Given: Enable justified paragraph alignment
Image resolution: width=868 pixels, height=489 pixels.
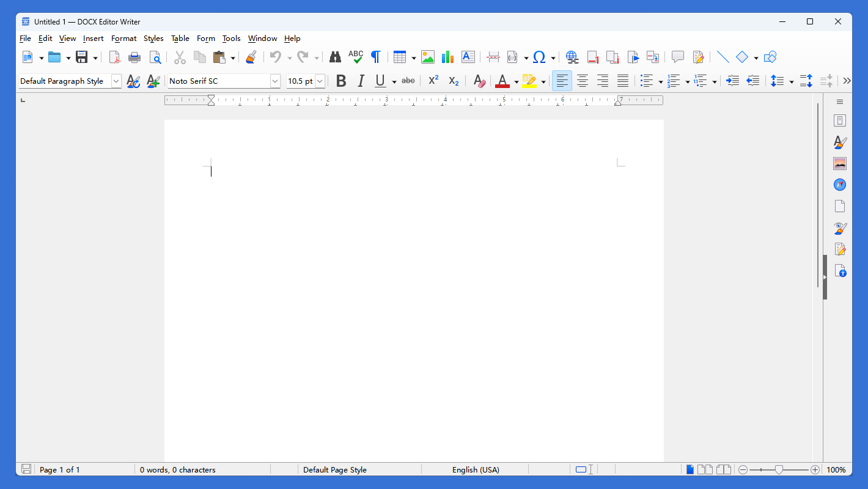Looking at the screenshot, I should tap(623, 81).
